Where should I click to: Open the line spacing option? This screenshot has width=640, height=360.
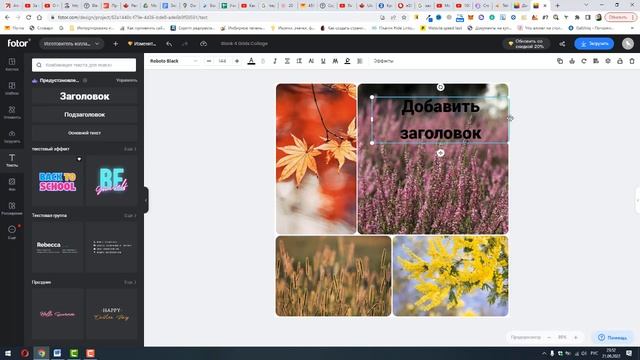(x=299, y=61)
